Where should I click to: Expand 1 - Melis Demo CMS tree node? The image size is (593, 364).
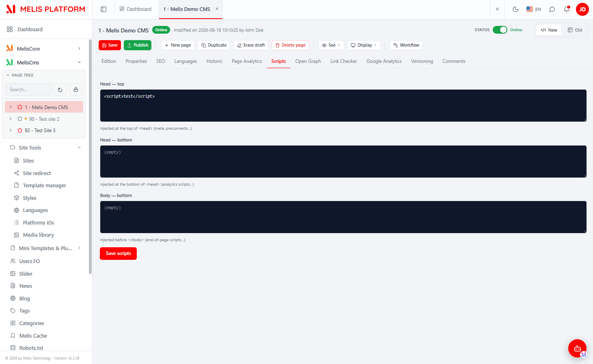pyautogui.click(x=11, y=107)
